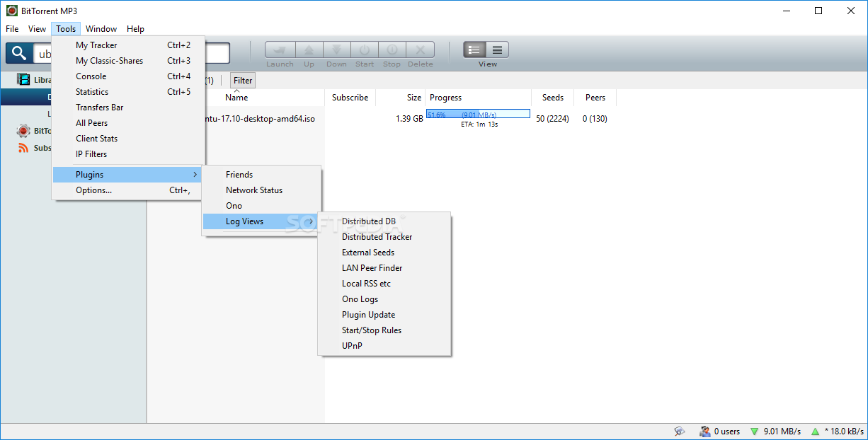Image resolution: width=868 pixels, height=440 pixels.
Task: Open LAN Peer Finder log view
Action: click(x=385, y=268)
